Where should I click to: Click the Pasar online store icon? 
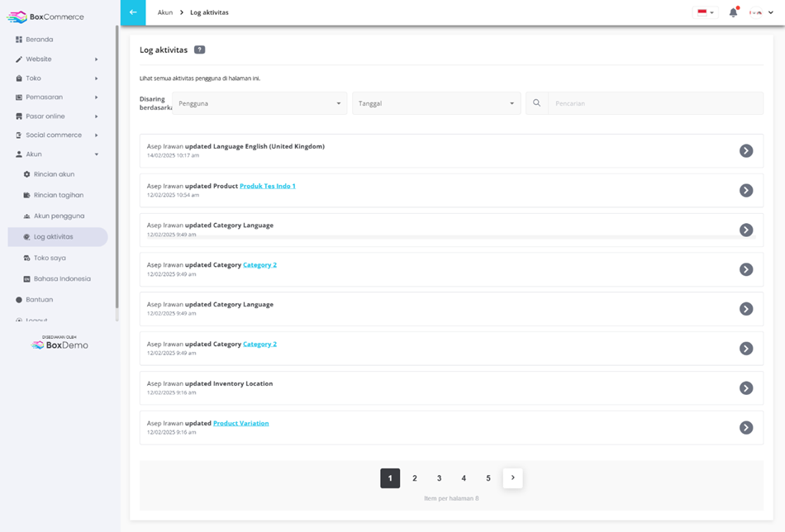pos(19,116)
